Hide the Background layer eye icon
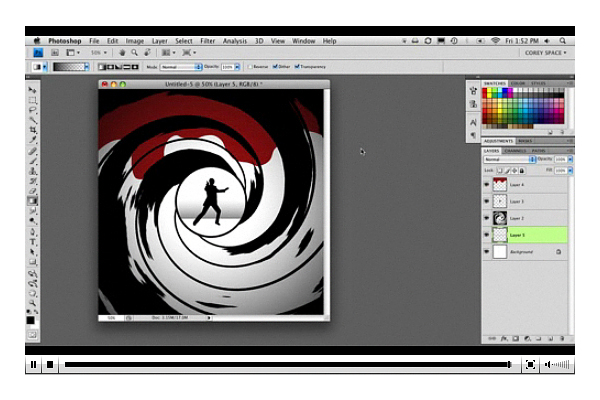This screenshot has height=400, width=600. pos(487,252)
